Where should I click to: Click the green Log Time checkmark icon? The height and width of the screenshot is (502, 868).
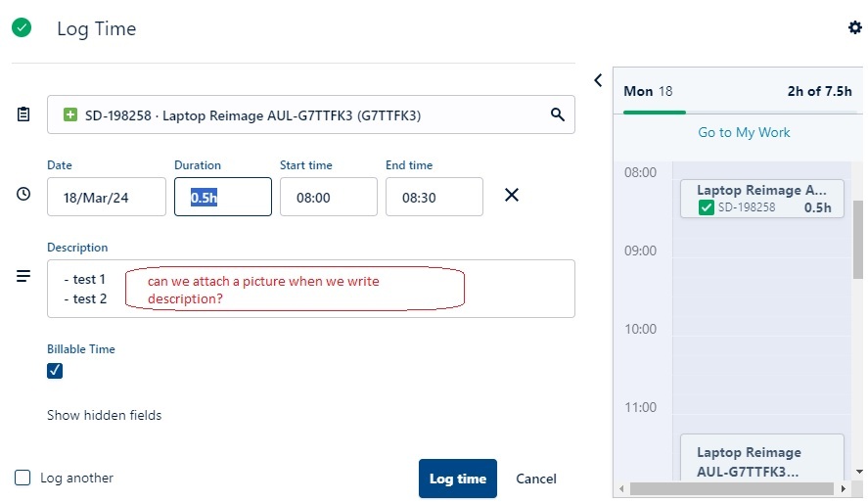22,28
